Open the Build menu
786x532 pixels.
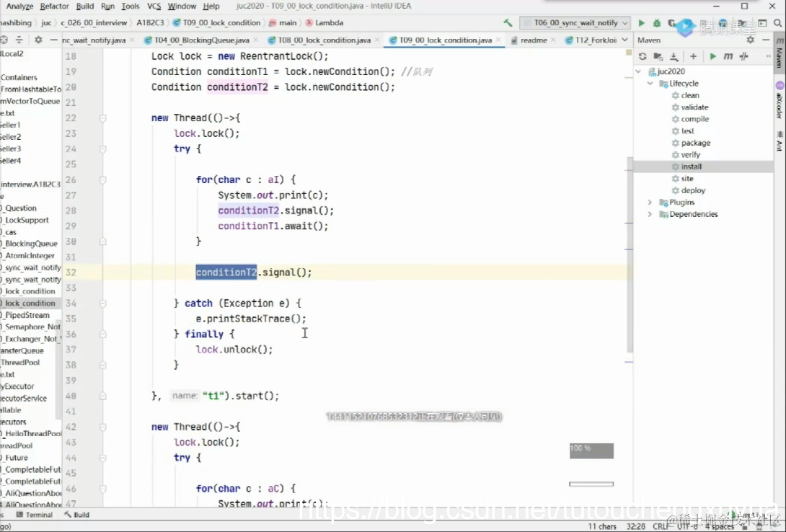(x=84, y=6)
